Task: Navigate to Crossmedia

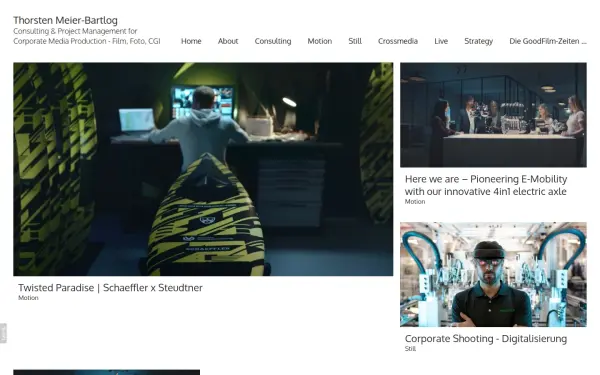Action: coord(398,41)
